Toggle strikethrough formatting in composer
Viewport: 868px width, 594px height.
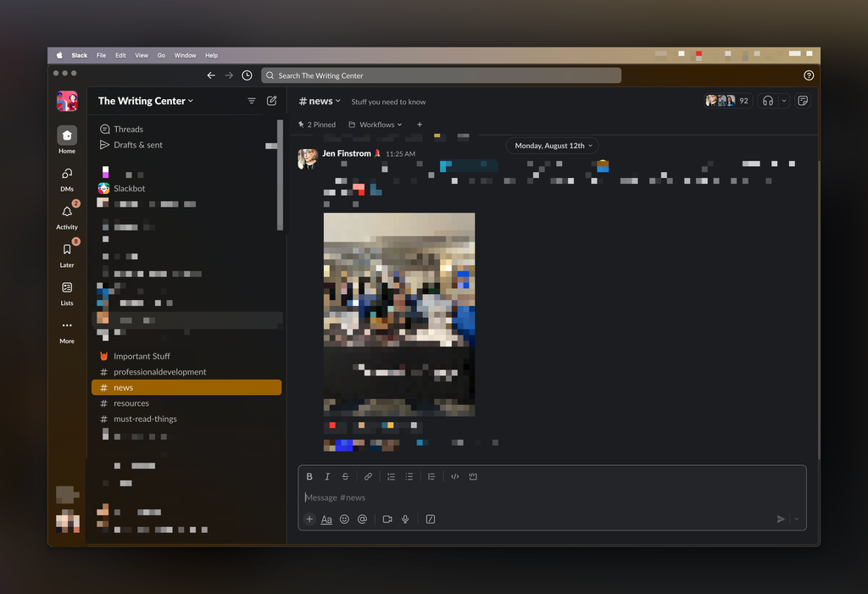point(345,477)
